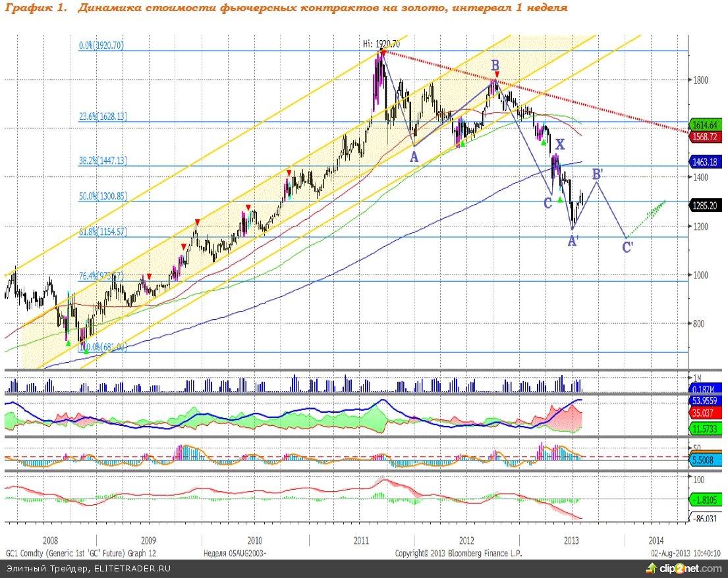This screenshot has width=728, height=578.
Task: Open the ELITETRADER.RU footer link
Action: pos(132,568)
